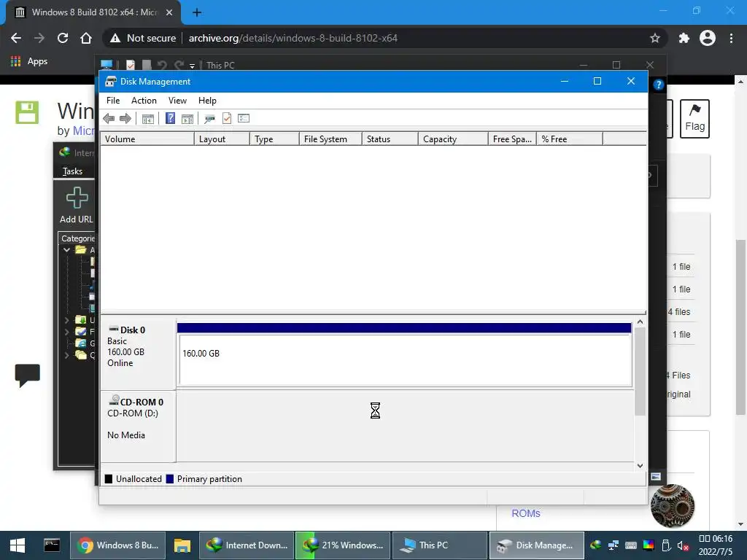Screen dimensions: 747x560
Task: Open the quick access dropdown in This PC title bar
Action: point(192,66)
